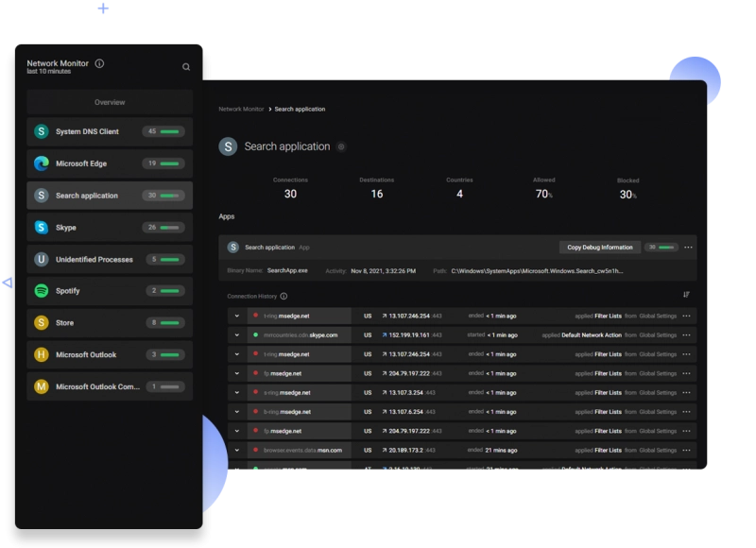Click the Connections count of 30
The width and height of the screenshot is (756, 548).
click(290, 194)
